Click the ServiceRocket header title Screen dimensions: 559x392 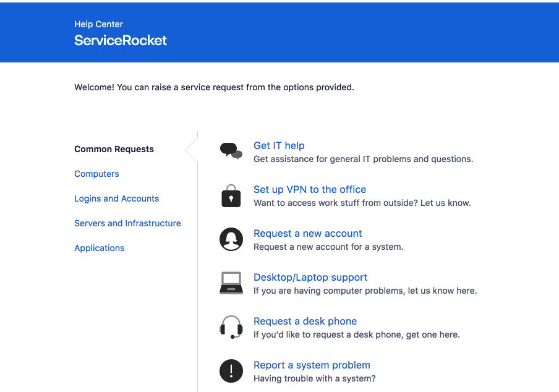click(x=121, y=40)
